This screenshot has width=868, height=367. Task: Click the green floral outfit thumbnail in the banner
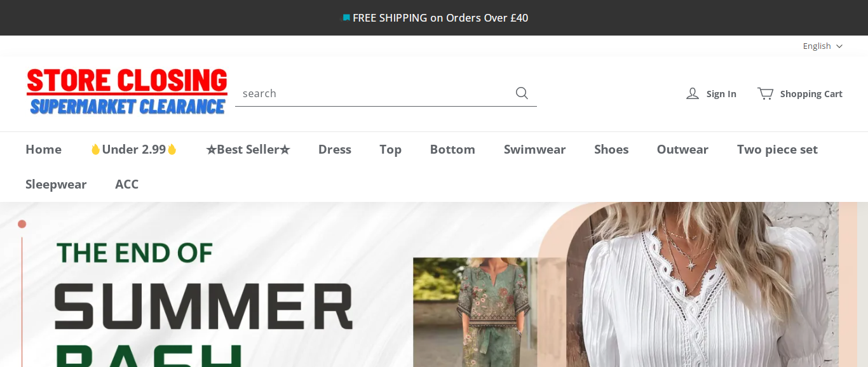[x=475, y=312]
